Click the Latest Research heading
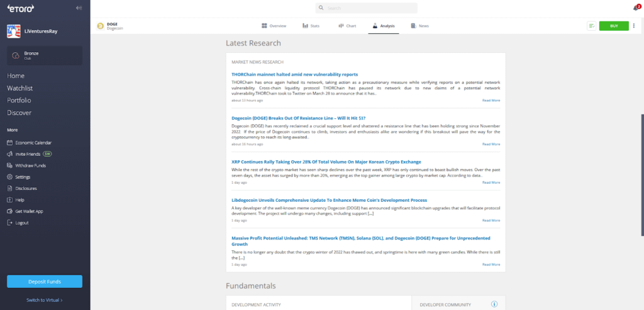This screenshot has height=310, width=644. pos(253,43)
